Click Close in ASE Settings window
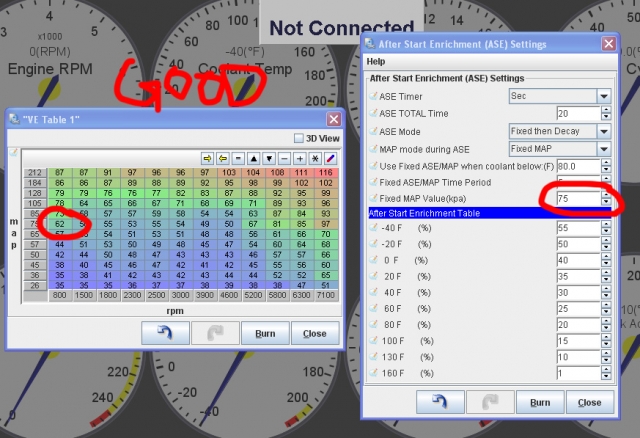 pyautogui.click(x=589, y=402)
